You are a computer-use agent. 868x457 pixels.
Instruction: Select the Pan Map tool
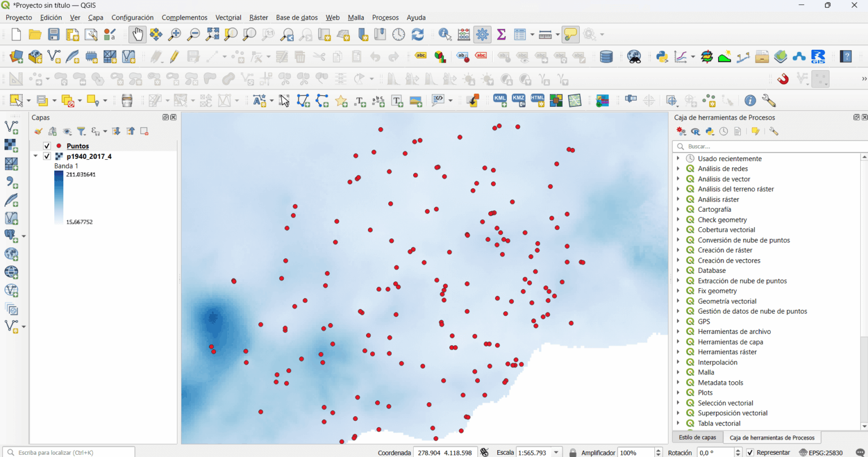[137, 34]
